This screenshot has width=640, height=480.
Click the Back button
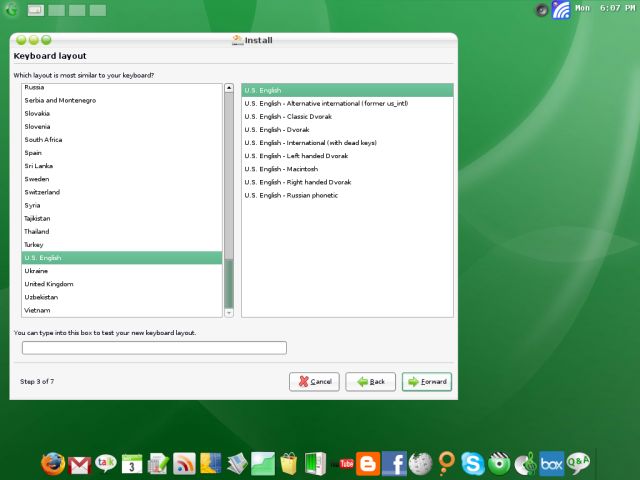[370, 382]
